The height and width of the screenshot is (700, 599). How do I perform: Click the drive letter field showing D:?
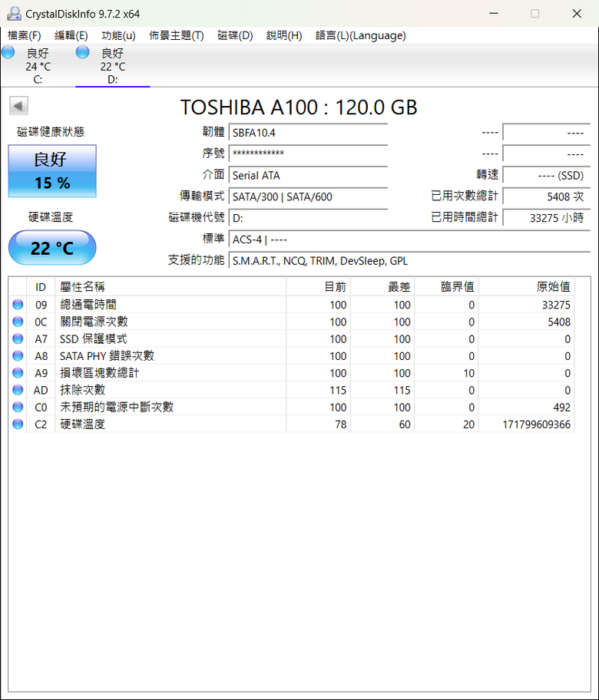[308, 218]
